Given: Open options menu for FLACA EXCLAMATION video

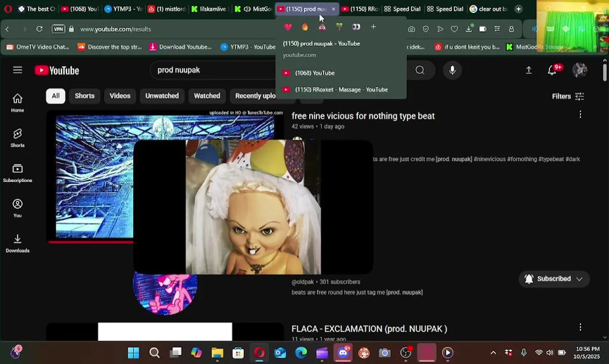Looking at the screenshot, I should pyautogui.click(x=580, y=327).
